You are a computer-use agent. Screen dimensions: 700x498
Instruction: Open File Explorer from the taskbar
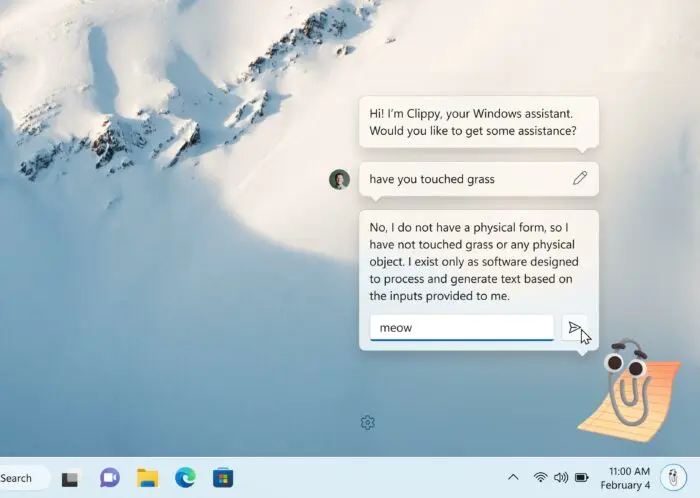147,478
